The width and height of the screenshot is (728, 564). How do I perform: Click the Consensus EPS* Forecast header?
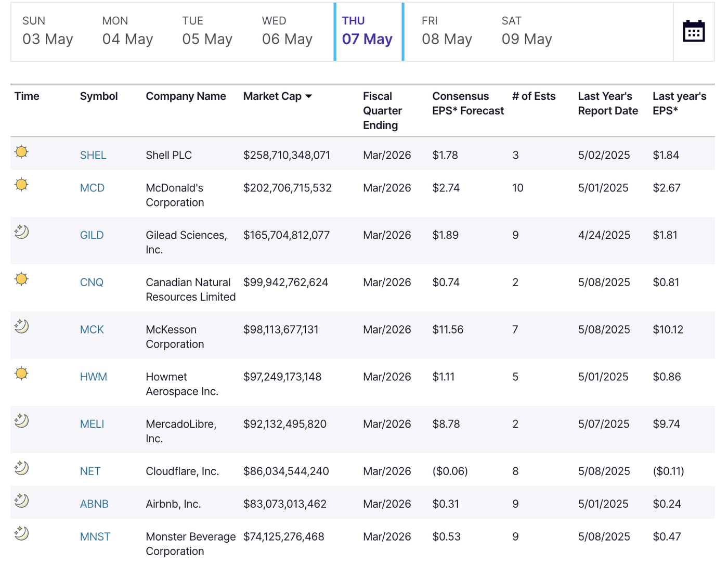coord(468,104)
